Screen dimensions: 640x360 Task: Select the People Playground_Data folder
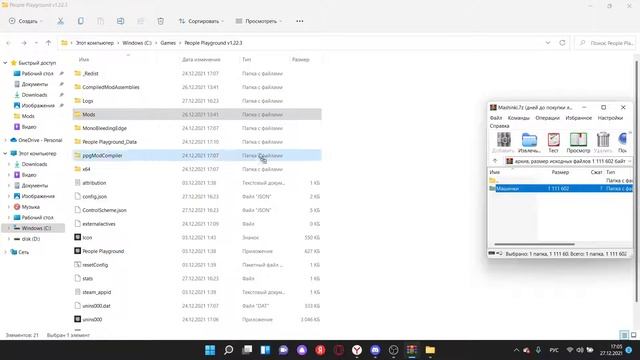tap(197, 142)
